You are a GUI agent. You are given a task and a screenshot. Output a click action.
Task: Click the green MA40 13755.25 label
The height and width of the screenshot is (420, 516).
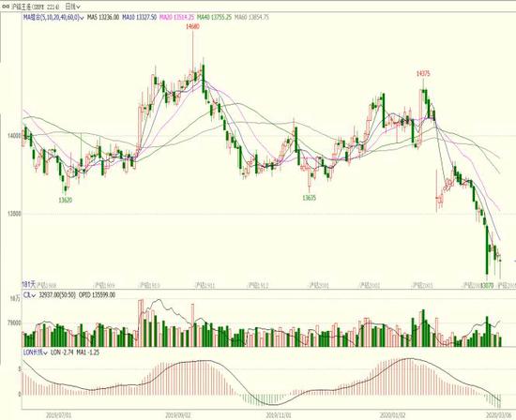click(x=214, y=17)
